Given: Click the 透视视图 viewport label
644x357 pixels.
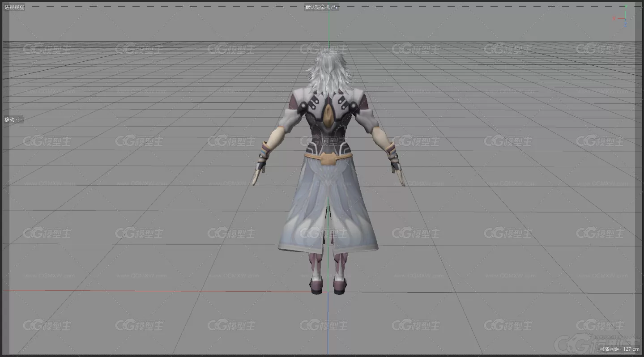Looking at the screenshot, I should tap(14, 7).
